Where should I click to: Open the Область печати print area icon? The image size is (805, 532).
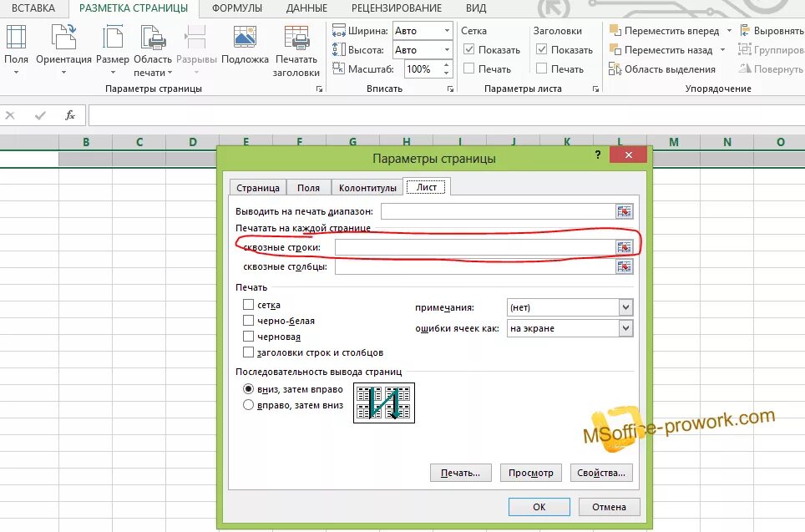coord(153,38)
